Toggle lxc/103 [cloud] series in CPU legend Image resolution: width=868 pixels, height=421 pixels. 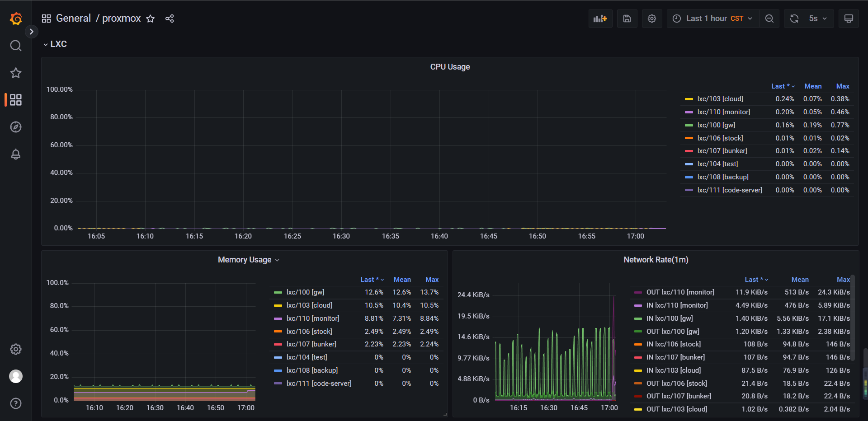click(x=720, y=99)
